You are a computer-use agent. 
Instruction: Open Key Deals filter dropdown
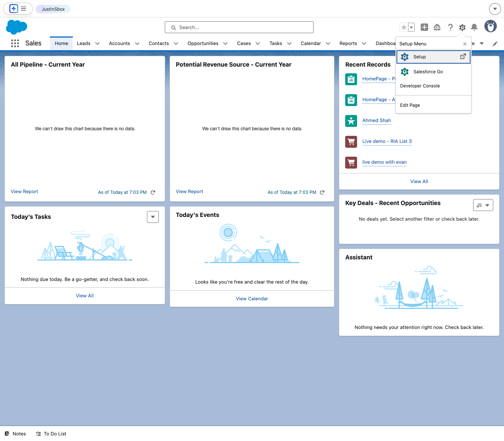(x=483, y=205)
